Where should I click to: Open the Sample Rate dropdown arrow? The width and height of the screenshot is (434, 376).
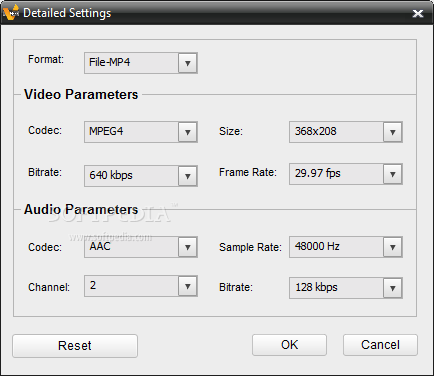(x=393, y=247)
